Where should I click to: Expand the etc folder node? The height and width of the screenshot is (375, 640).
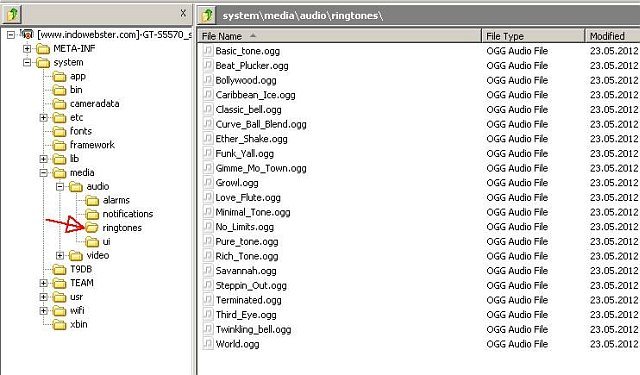[43, 118]
